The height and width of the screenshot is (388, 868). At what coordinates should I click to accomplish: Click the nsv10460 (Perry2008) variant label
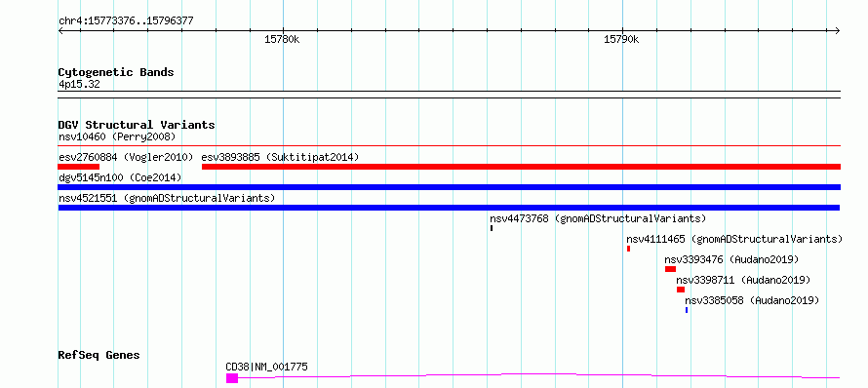117,136
